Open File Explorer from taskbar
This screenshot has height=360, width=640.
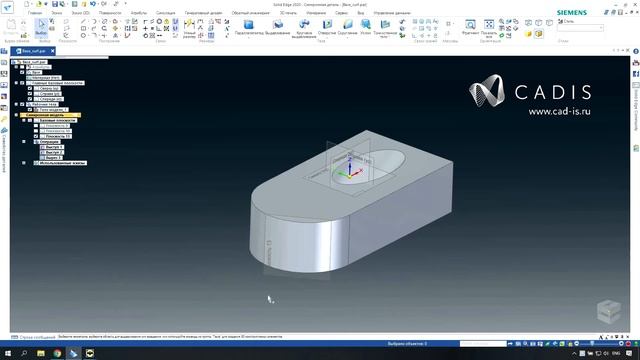(41, 353)
